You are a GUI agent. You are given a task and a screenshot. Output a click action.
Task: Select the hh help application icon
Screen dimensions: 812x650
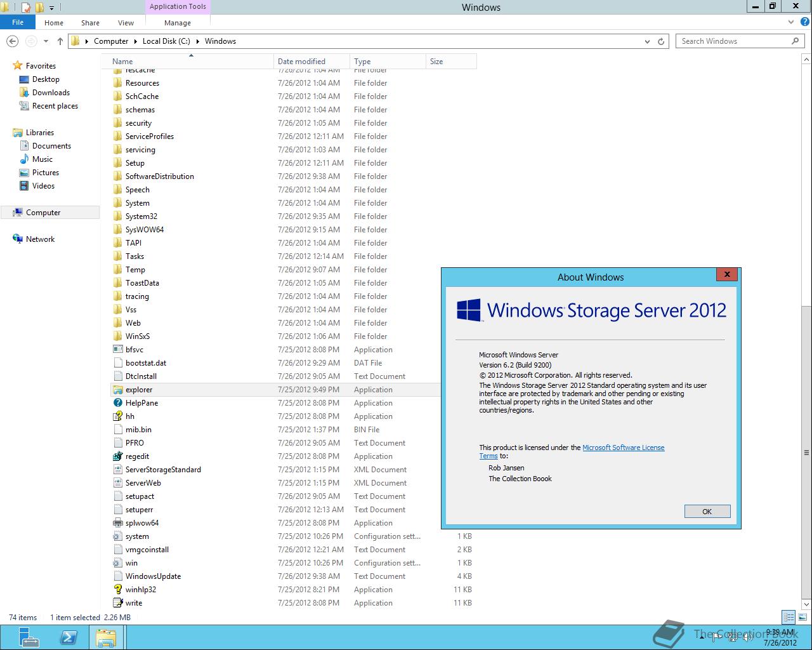pyautogui.click(x=117, y=416)
